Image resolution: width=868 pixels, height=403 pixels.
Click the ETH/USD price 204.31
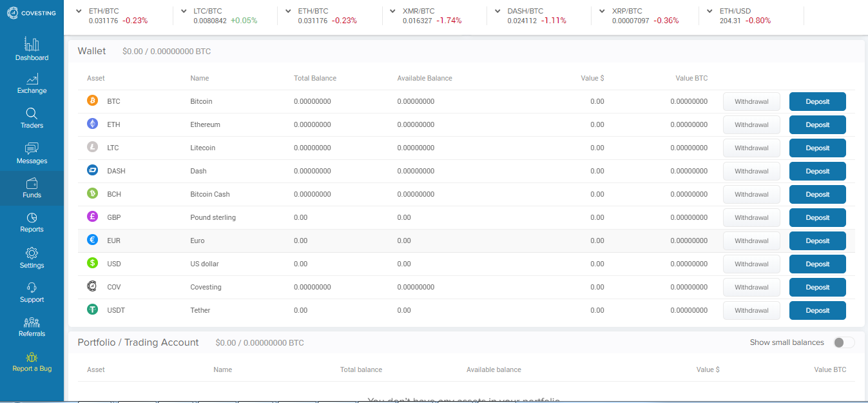coord(729,21)
